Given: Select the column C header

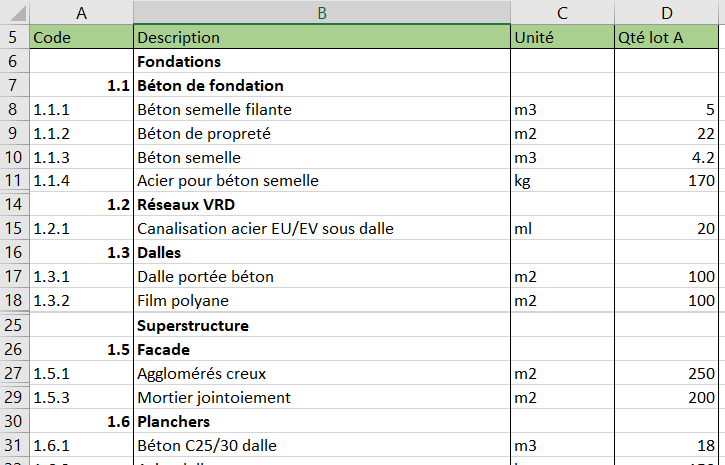Looking at the screenshot, I should click(562, 13).
